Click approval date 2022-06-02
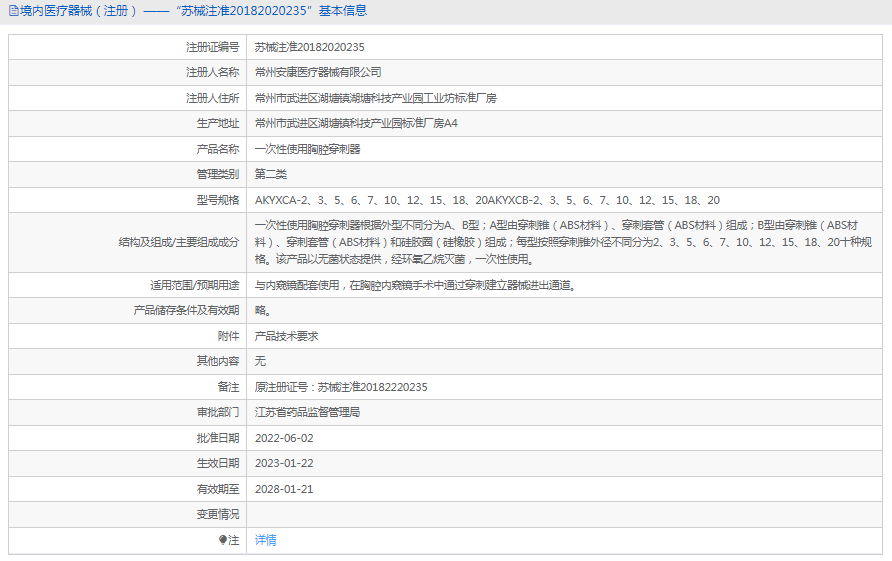 [x=284, y=438]
